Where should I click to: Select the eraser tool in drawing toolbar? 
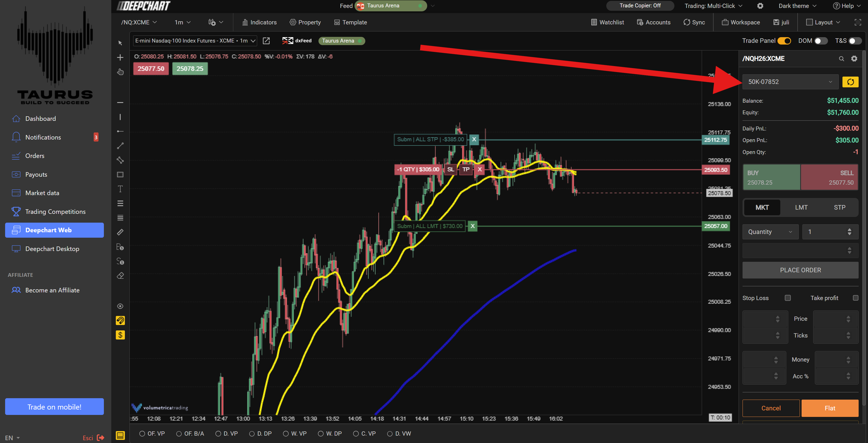[x=120, y=276]
